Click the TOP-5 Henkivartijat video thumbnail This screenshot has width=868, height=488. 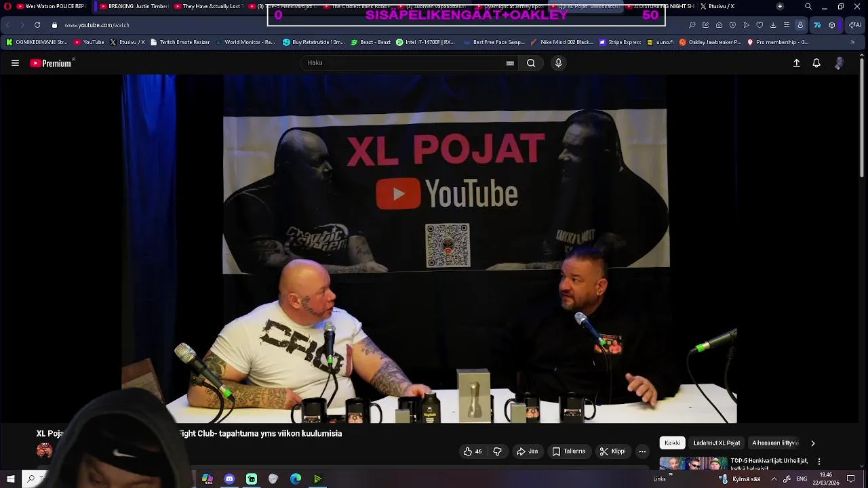click(x=693, y=464)
